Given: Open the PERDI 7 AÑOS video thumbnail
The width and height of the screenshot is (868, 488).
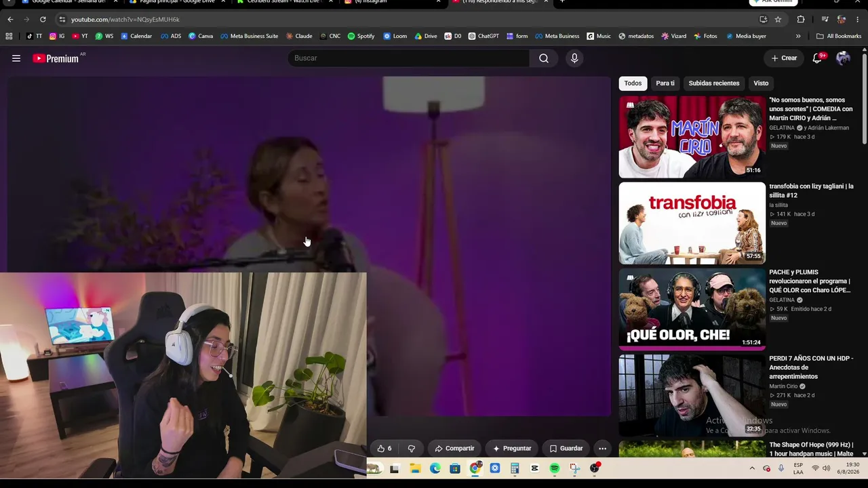Looking at the screenshot, I should point(692,395).
